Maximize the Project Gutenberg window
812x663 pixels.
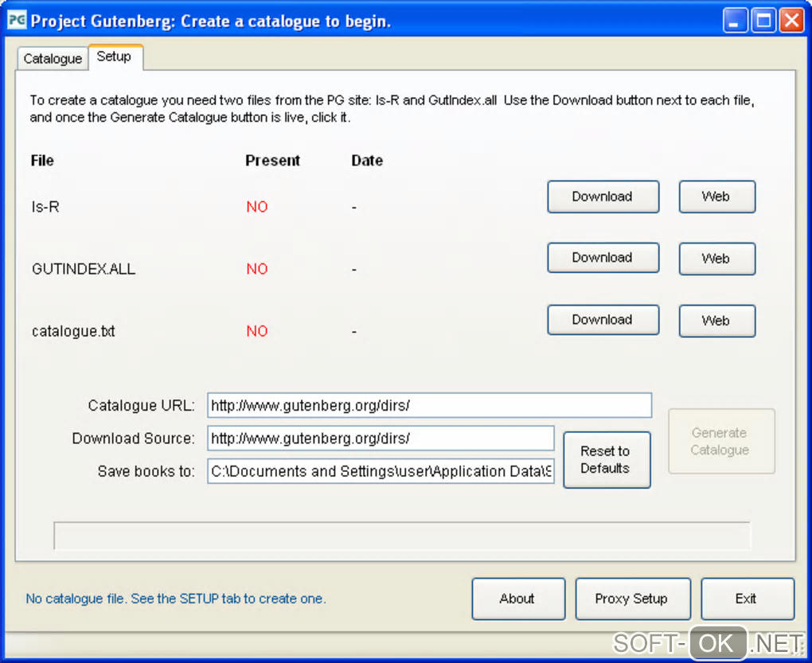(x=763, y=21)
